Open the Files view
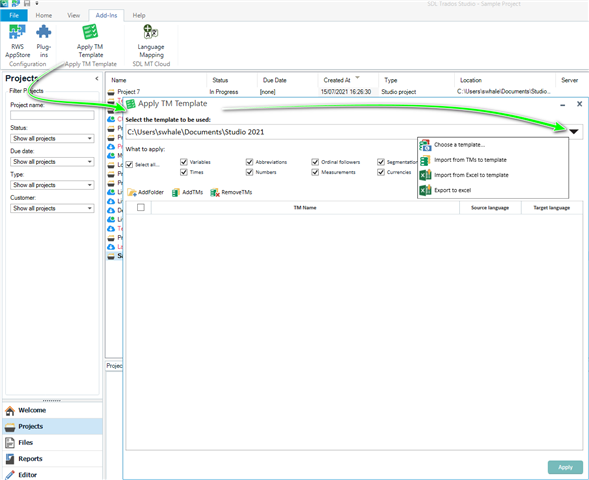Image resolution: width=589 pixels, height=480 pixels. pos(52,442)
